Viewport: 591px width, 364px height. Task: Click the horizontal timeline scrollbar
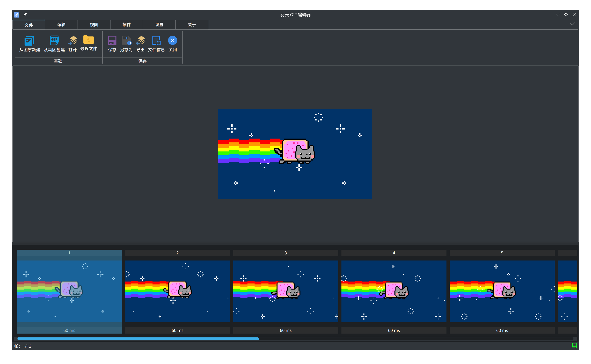[x=295, y=339]
